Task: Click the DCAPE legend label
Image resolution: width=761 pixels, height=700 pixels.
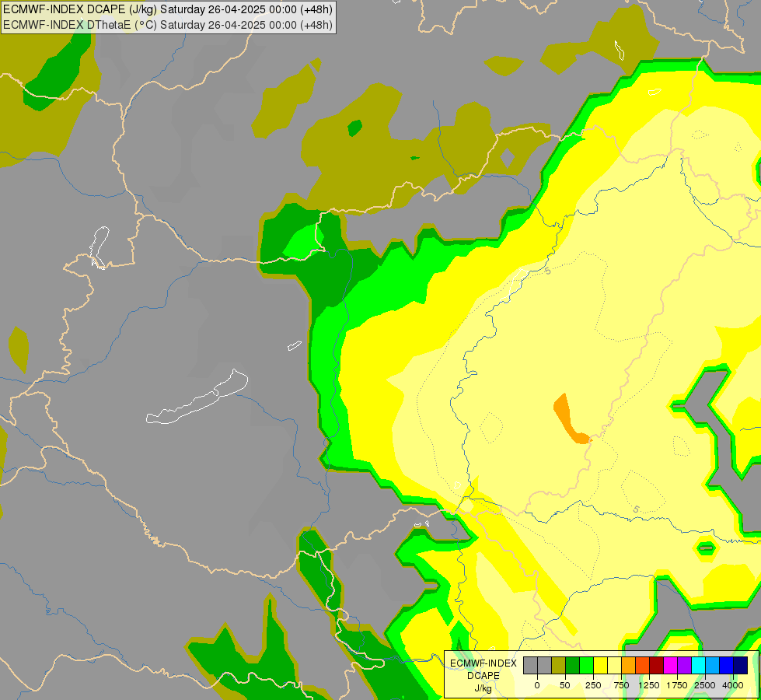Action: (483, 676)
